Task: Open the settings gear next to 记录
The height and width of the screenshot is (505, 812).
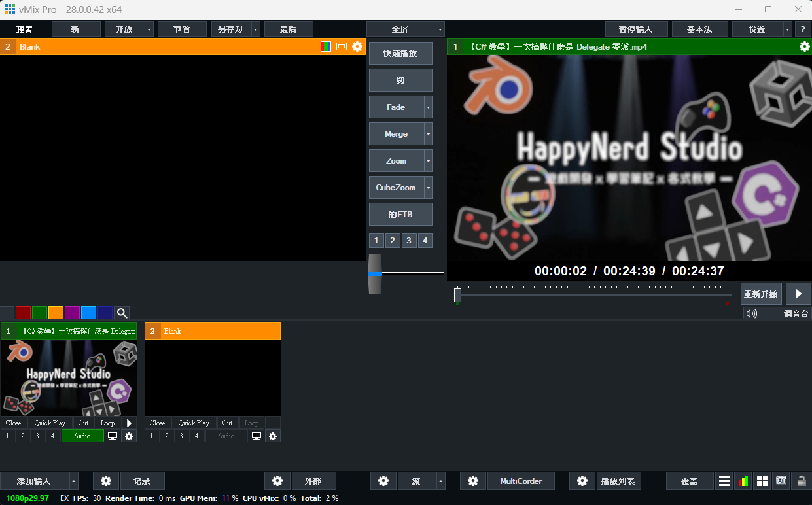Action: 106,481
